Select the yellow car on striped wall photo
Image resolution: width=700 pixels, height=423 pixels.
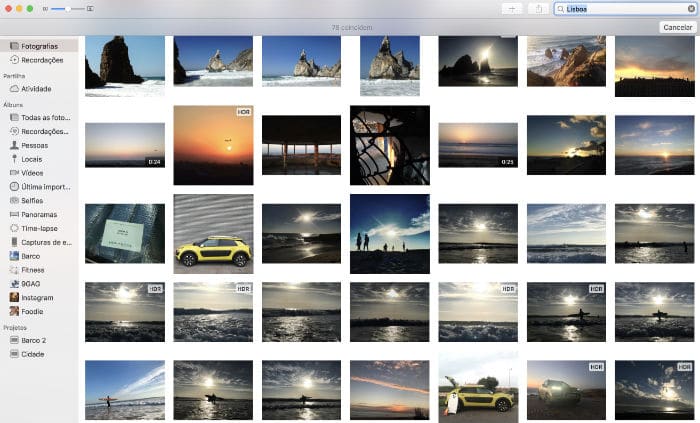213,234
